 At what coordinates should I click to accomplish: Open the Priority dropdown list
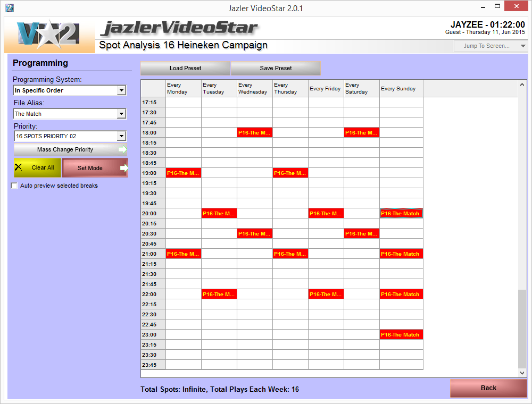[121, 136]
